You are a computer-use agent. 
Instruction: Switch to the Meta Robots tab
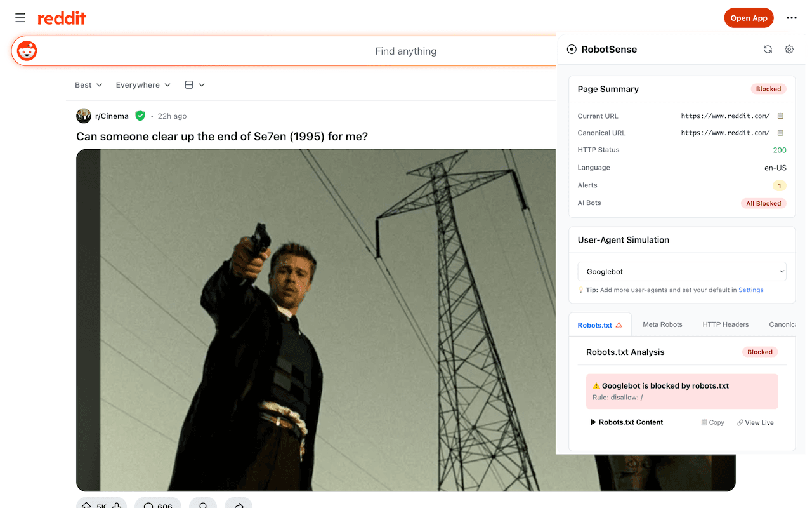coord(662,324)
